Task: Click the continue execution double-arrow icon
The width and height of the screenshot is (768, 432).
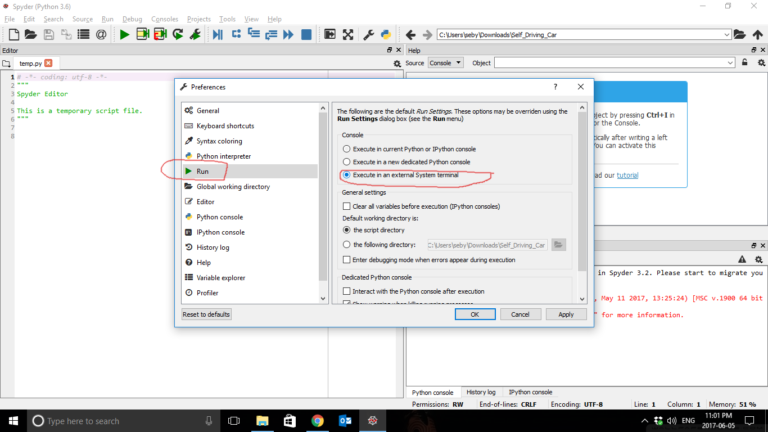Action: tap(288, 34)
